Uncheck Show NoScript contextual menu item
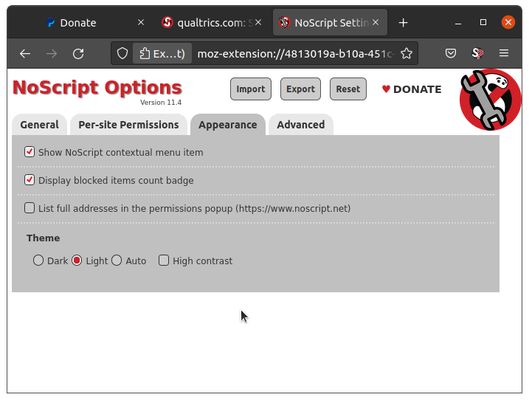This screenshot has width=529, height=400. tap(29, 152)
